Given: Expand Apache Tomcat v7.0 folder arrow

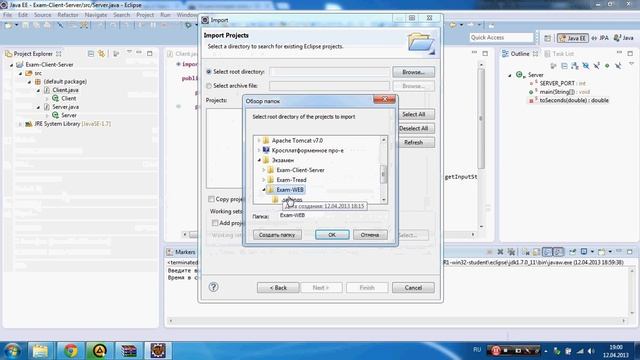Looking at the screenshot, I should [258, 140].
